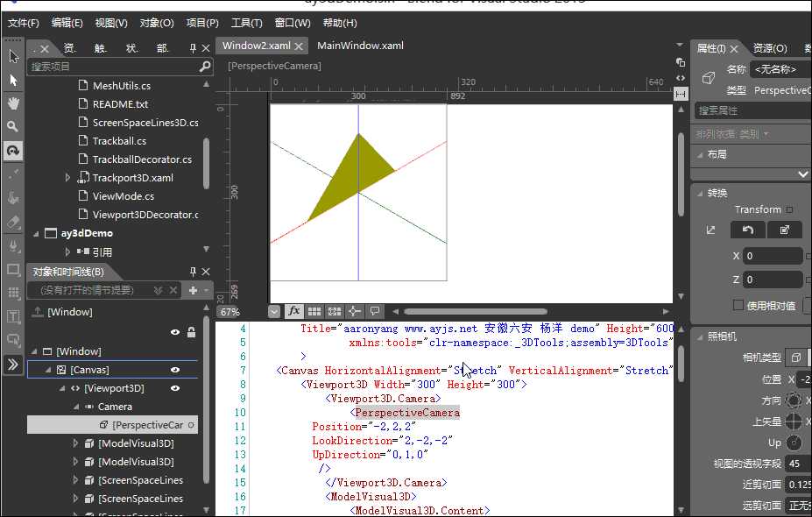The height and width of the screenshot is (517, 812).
Task: Click the search magnifier in project search
Action: pyautogui.click(x=205, y=67)
